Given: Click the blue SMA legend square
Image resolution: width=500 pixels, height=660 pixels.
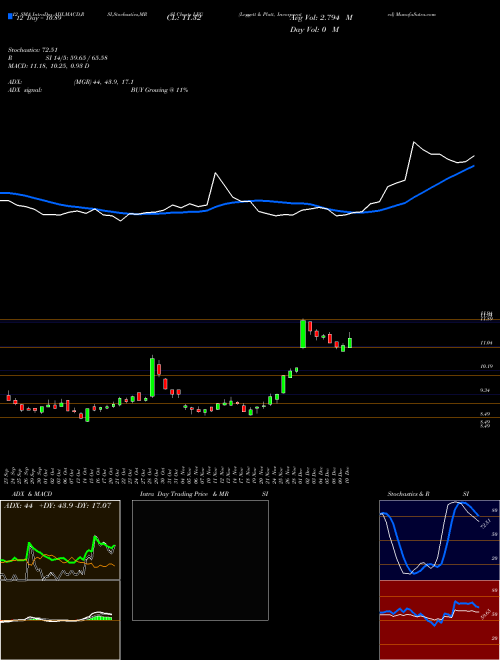Looking at the screenshot, I should [11, 17].
